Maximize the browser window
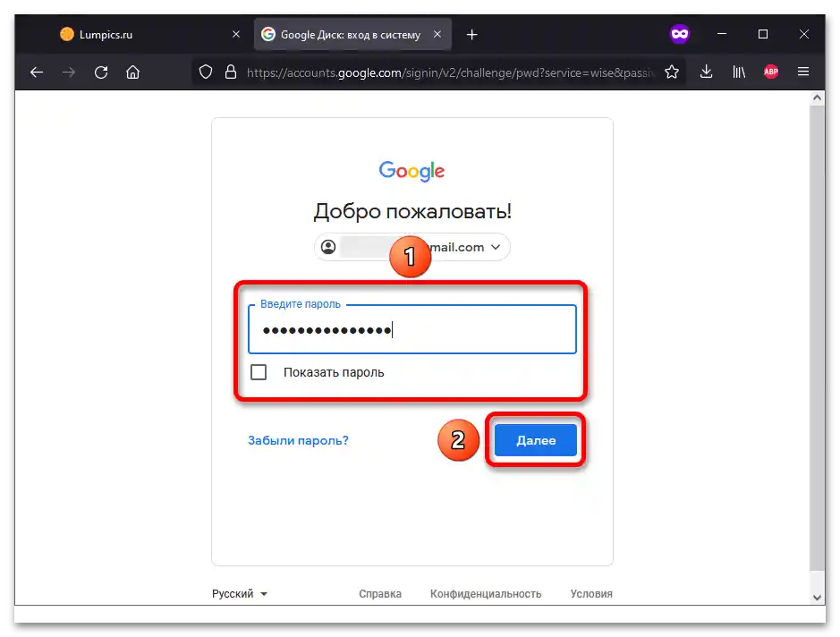 click(x=763, y=34)
